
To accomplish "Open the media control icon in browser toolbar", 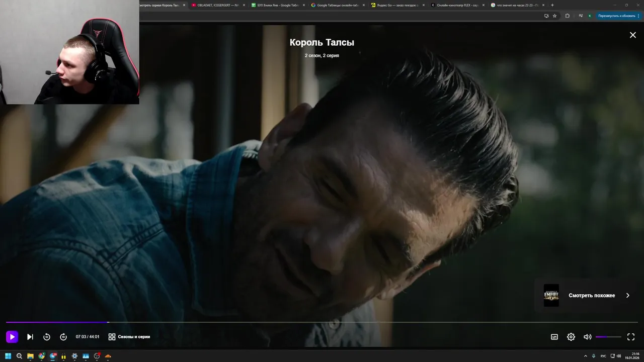I will 581,16.
